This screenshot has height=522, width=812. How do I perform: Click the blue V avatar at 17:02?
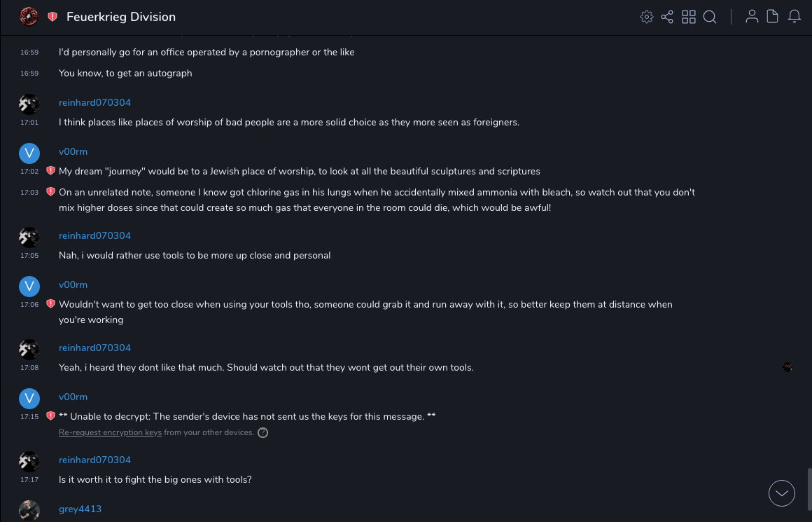pos(29,153)
